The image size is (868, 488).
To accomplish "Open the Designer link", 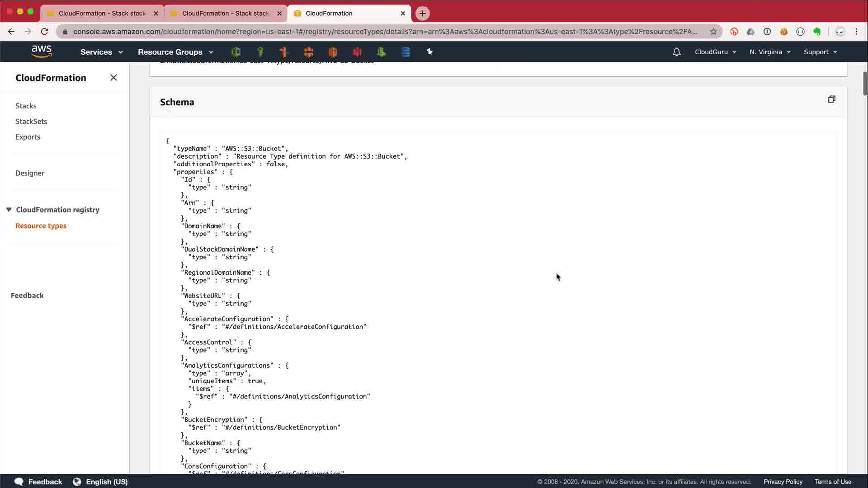I will pos(30,173).
